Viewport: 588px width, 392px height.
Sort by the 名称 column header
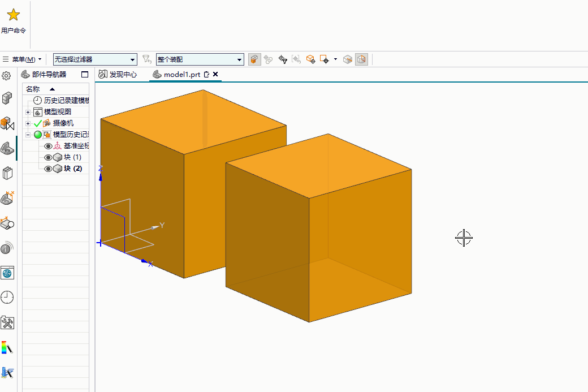coord(34,89)
